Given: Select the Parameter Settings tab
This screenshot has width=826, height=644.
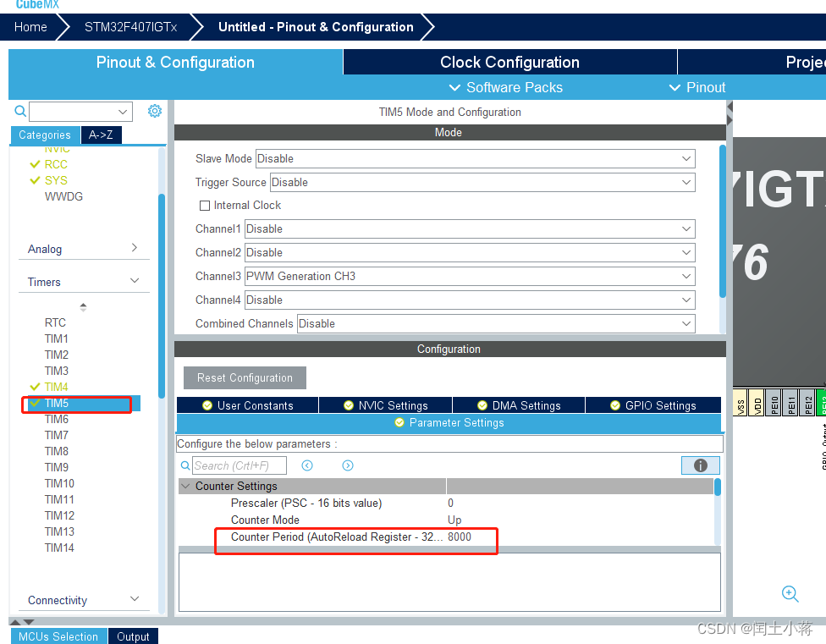Looking at the screenshot, I should tap(449, 423).
